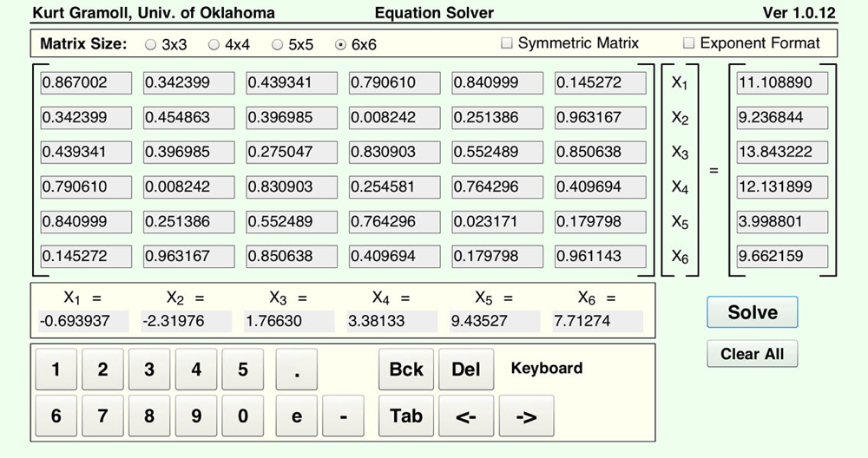Screen dimensions: 868x458
Task: Select right-hand side field 3.998801
Action: 782,222
